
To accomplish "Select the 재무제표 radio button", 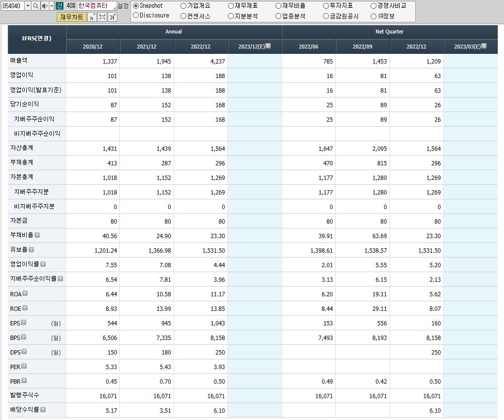I will [231, 6].
